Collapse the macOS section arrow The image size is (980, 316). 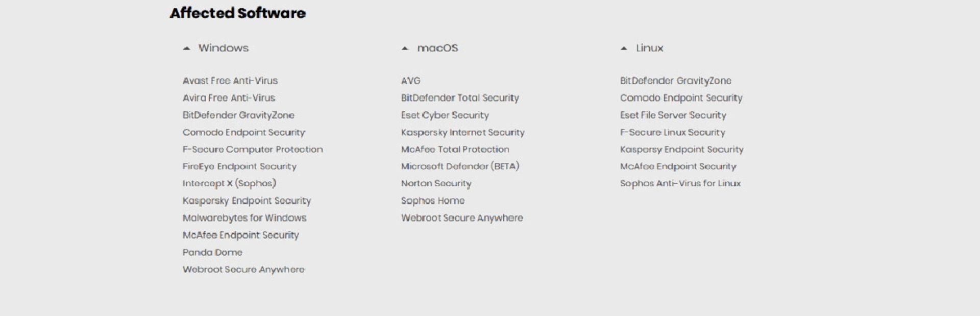coord(405,48)
